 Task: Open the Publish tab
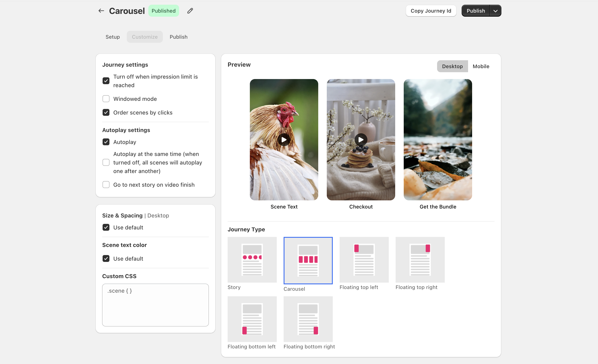pyautogui.click(x=178, y=37)
